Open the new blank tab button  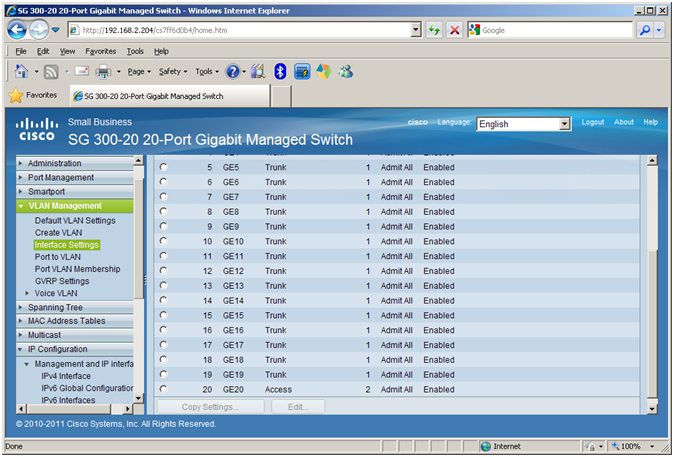pos(281,96)
